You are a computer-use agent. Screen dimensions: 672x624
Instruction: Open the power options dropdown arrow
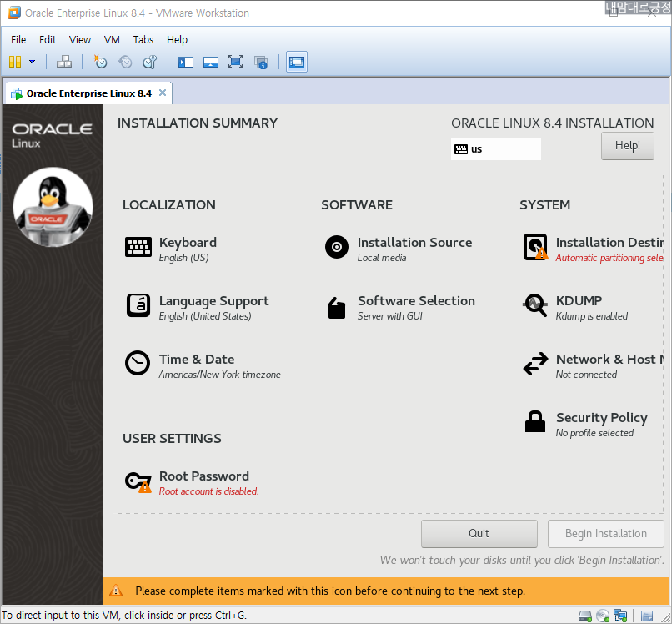click(33, 62)
